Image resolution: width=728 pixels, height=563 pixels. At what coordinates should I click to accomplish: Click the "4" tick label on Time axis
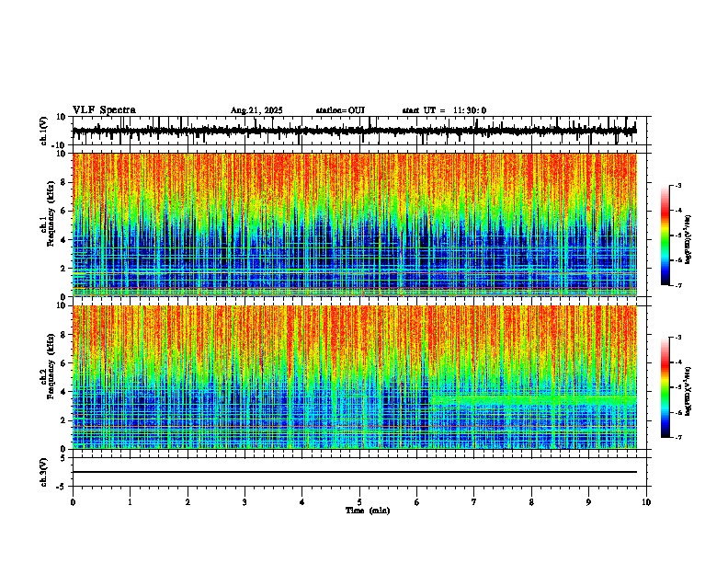[302, 502]
